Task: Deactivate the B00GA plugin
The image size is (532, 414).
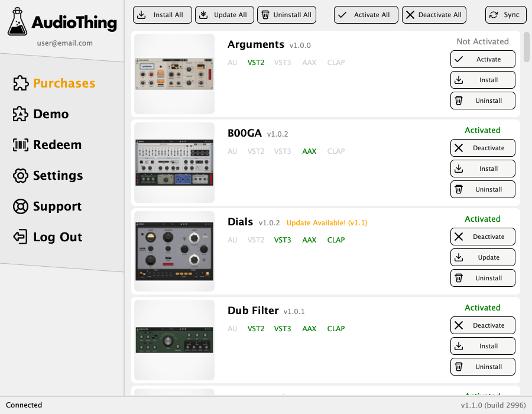Action: point(482,148)
